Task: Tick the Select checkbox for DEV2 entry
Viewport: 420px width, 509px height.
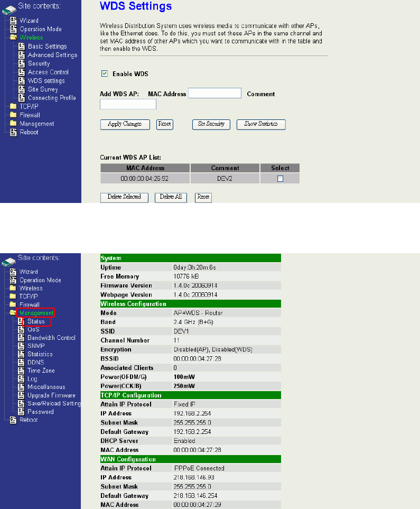Action: (x=280, y=179)
